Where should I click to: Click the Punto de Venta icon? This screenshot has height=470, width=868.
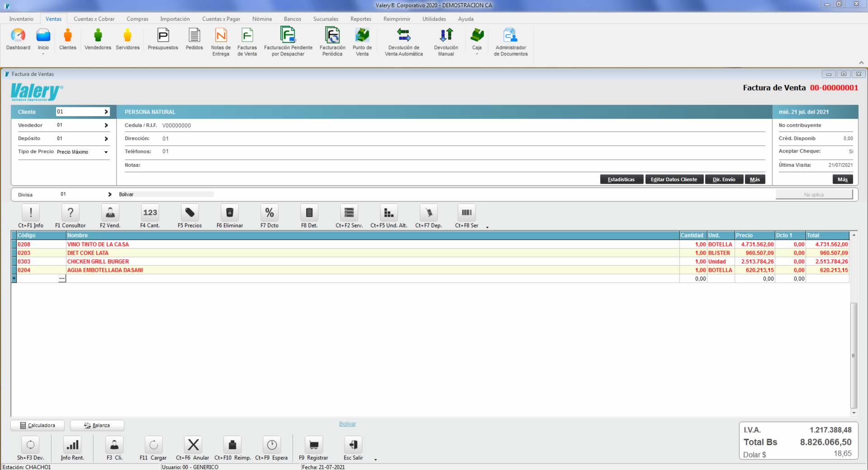362,36
